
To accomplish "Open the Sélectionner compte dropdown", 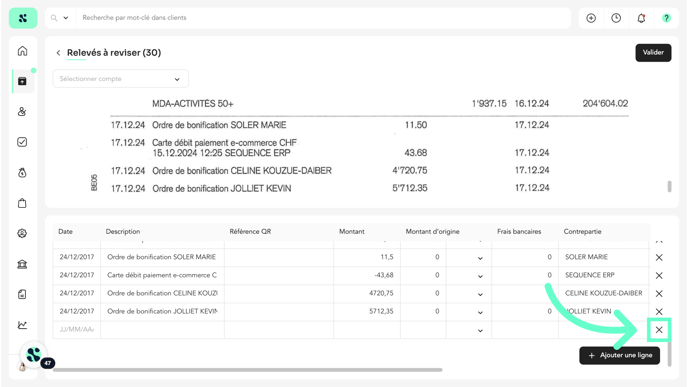I will coord(121,79).
